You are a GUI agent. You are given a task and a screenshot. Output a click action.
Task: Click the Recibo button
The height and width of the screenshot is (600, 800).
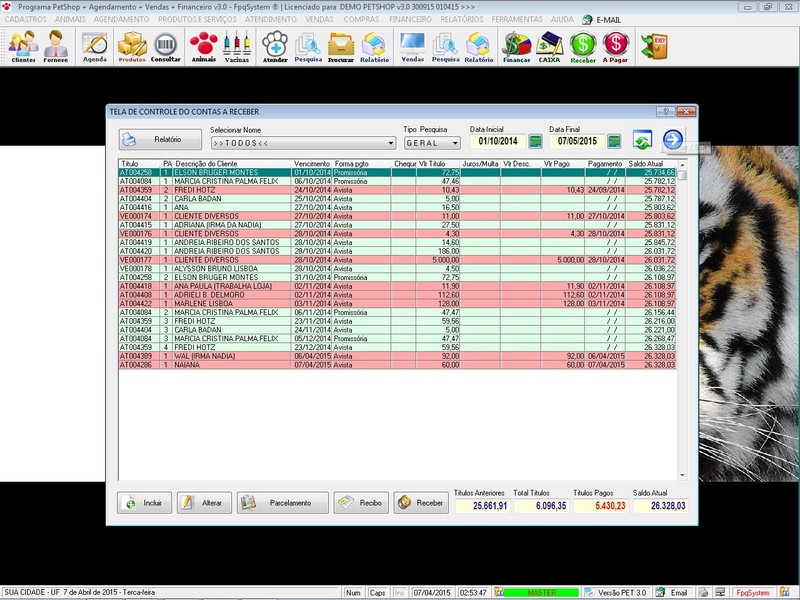coord(361,503)
